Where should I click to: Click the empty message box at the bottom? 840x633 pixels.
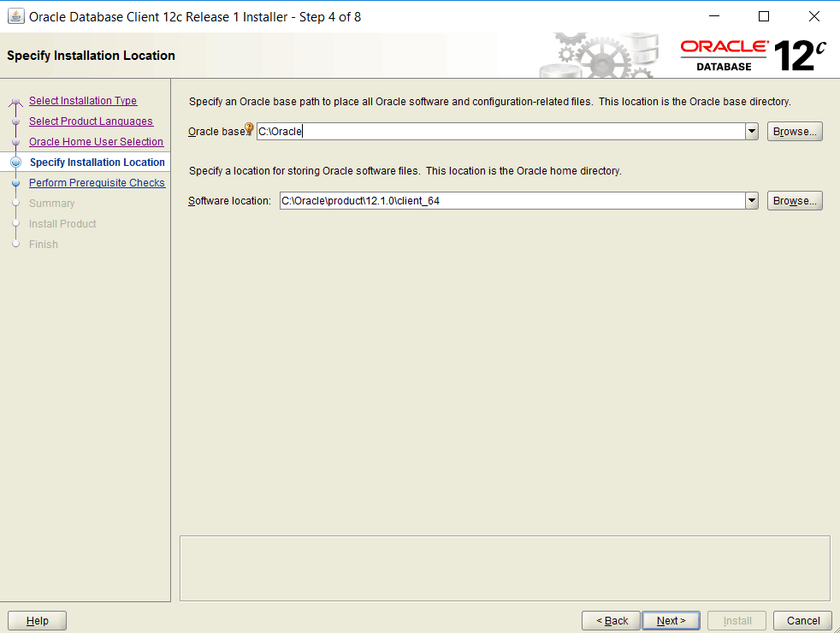[x=505, y=568]
